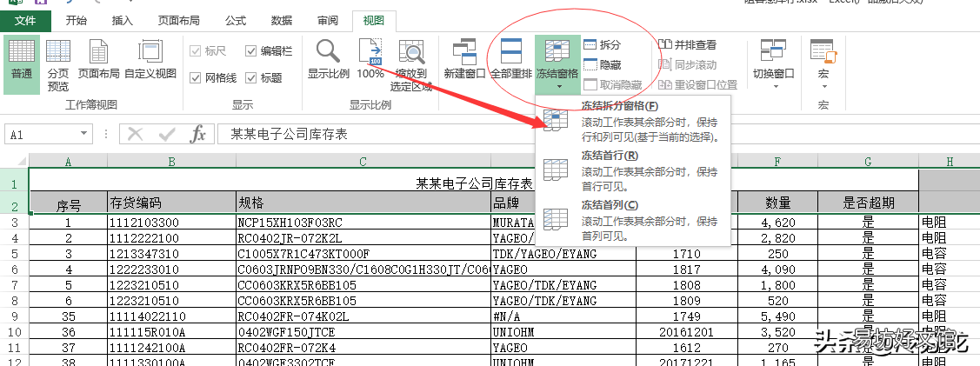
Task: Click 全部重排 arrange all icon
Action: (510, 60)
